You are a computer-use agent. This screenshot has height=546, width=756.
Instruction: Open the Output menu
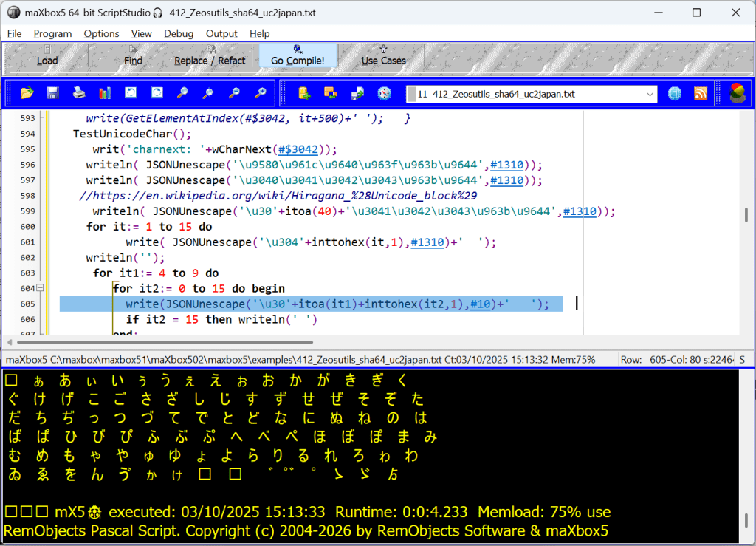[221, 33]
